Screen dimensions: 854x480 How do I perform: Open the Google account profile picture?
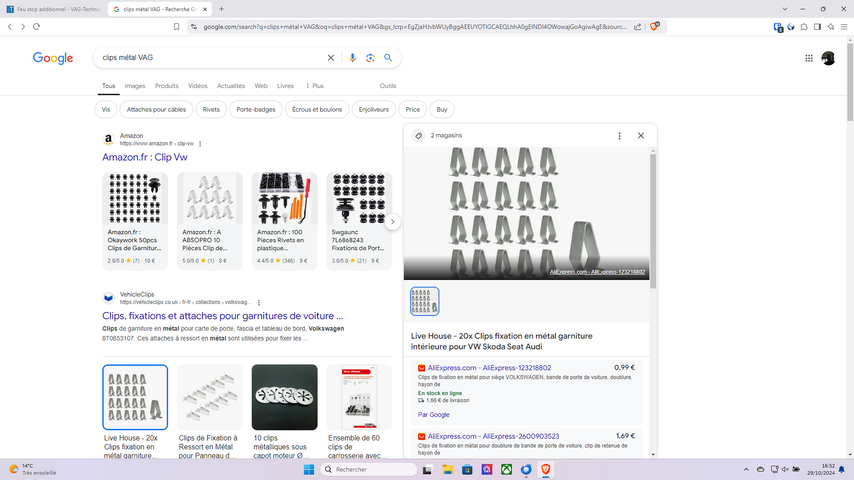828,58
